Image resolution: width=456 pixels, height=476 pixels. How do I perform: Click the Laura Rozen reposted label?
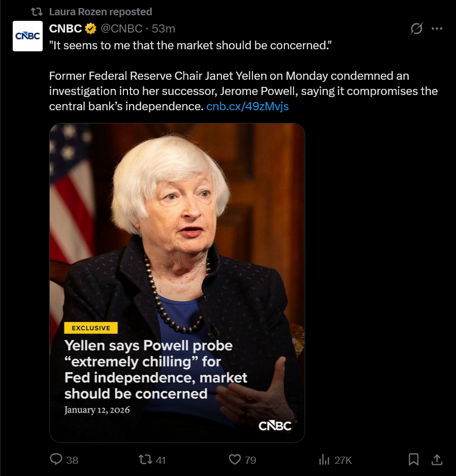tap(101, 12)
